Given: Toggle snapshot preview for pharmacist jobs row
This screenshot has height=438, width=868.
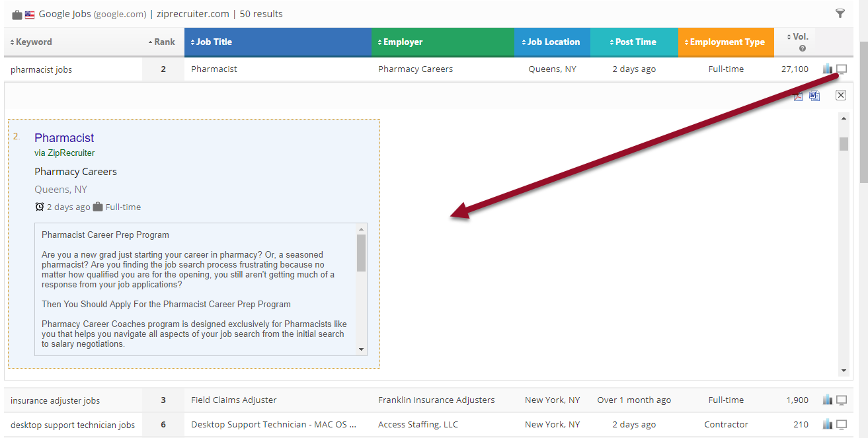Looking at the screenshot, I should 842,69.
